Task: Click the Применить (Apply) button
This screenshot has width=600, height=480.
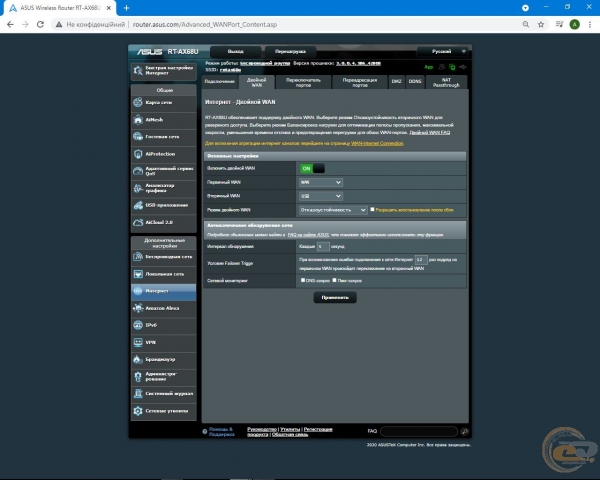Action: (335, 297)
